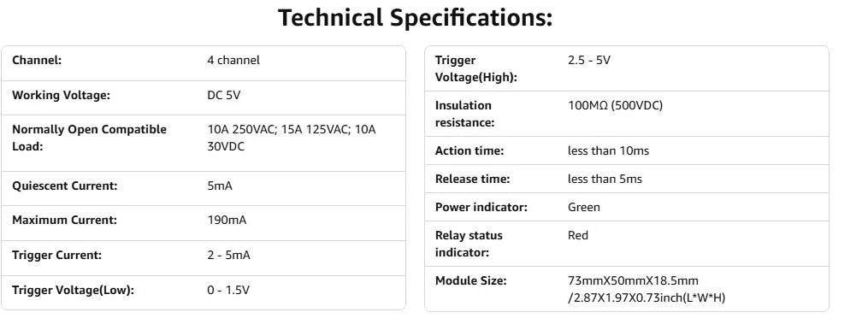868x324 pixels.
Task: Select the Quiescent Current label
Action: pyautogui.click(x=65, y=186)
